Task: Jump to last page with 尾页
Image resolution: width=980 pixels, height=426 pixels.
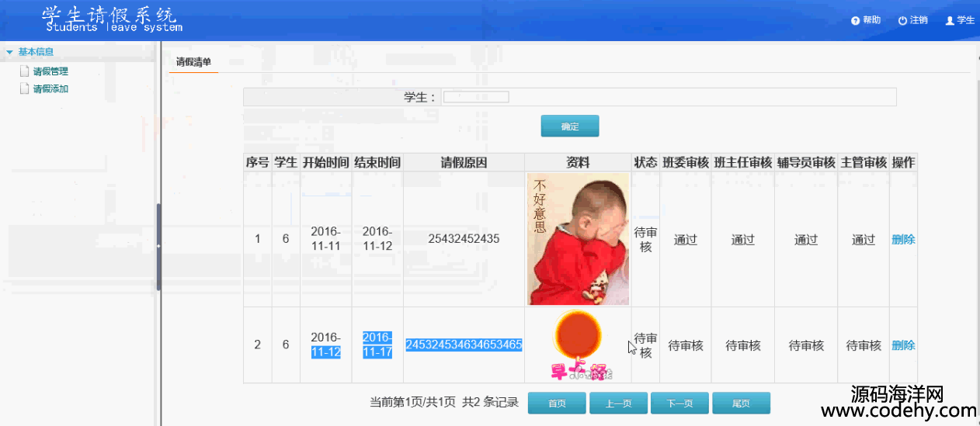Action: (741, 403)
